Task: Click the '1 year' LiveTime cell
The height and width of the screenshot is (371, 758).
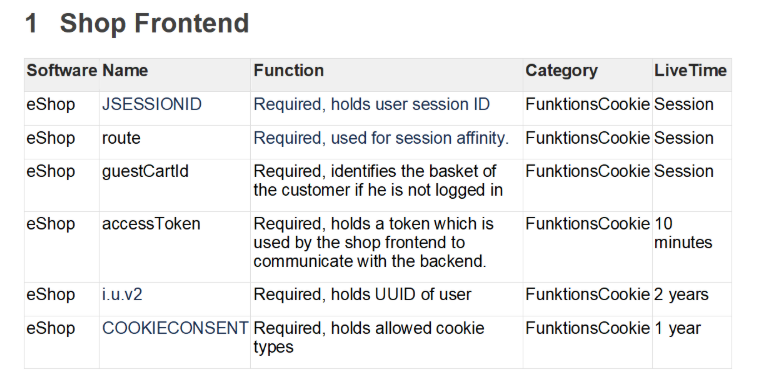Action: coord(677,328)
